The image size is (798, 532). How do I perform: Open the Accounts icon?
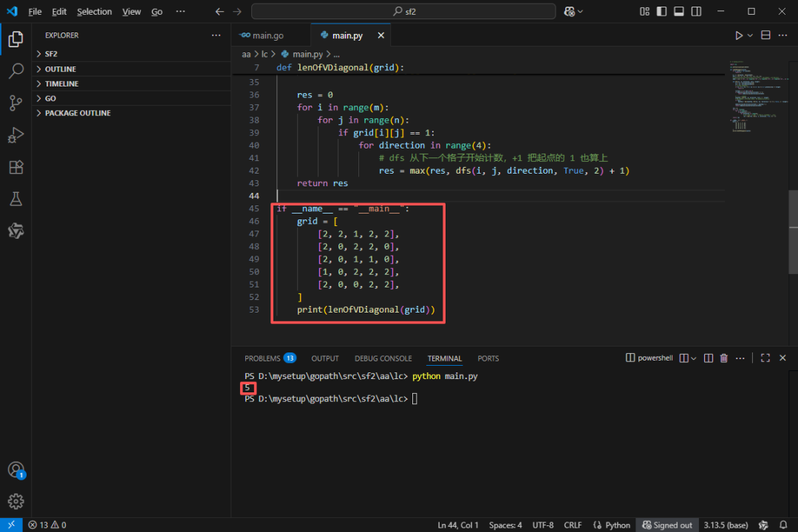tap(16, 470)
